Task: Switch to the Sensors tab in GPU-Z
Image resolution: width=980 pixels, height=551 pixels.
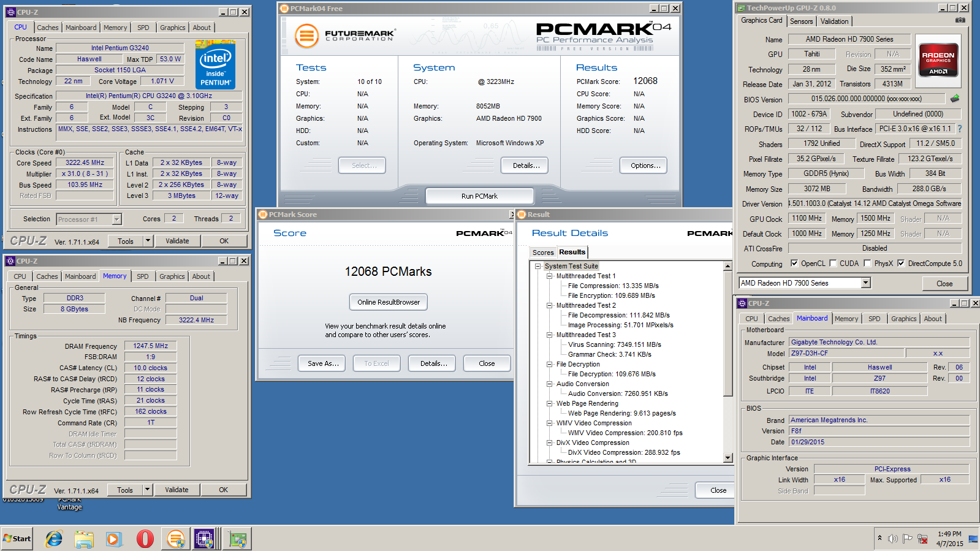Action: tap(801, 21)
